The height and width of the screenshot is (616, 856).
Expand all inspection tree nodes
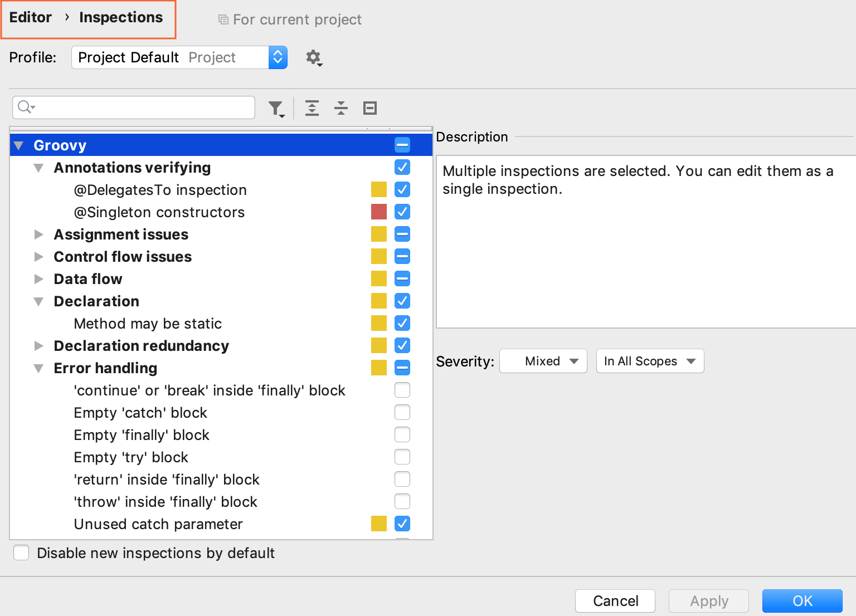tap(312, 107)
